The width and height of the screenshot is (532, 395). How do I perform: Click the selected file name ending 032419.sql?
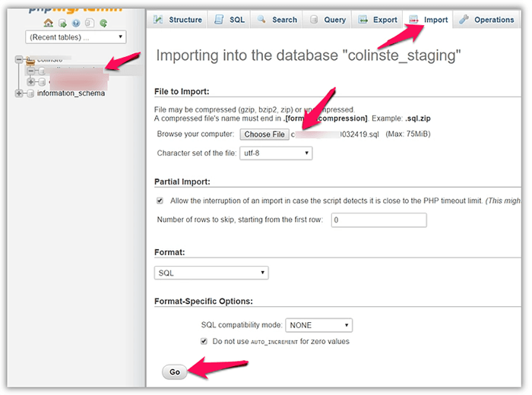click(334, 134)
